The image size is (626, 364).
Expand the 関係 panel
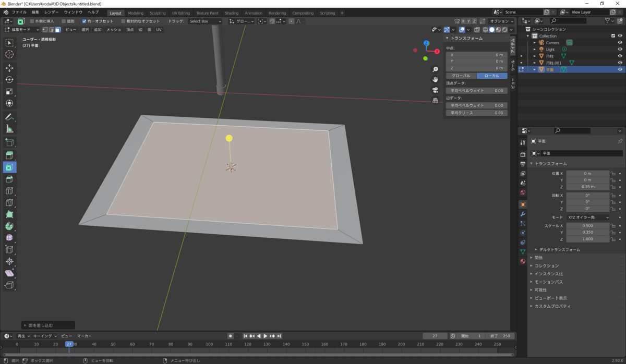[538, 258]
